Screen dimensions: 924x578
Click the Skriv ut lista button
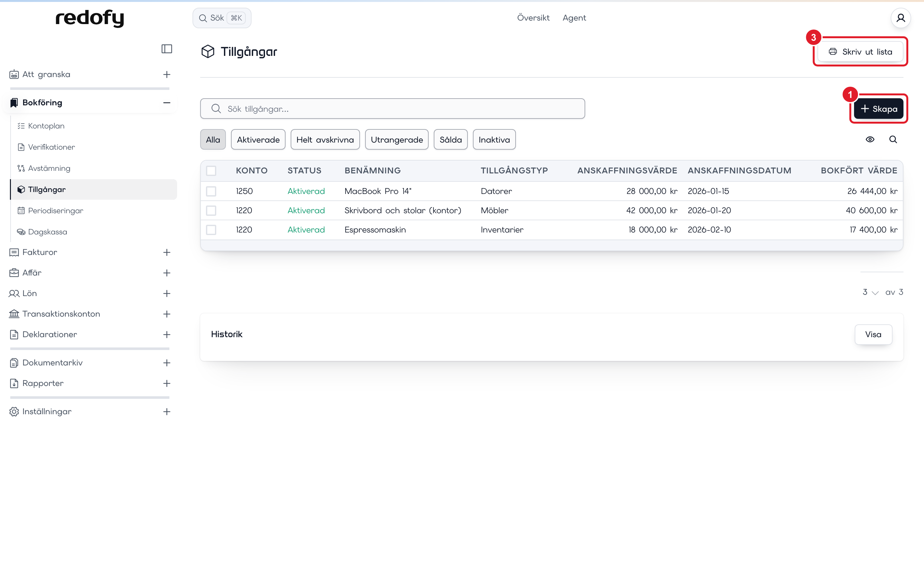click(860, 52)
